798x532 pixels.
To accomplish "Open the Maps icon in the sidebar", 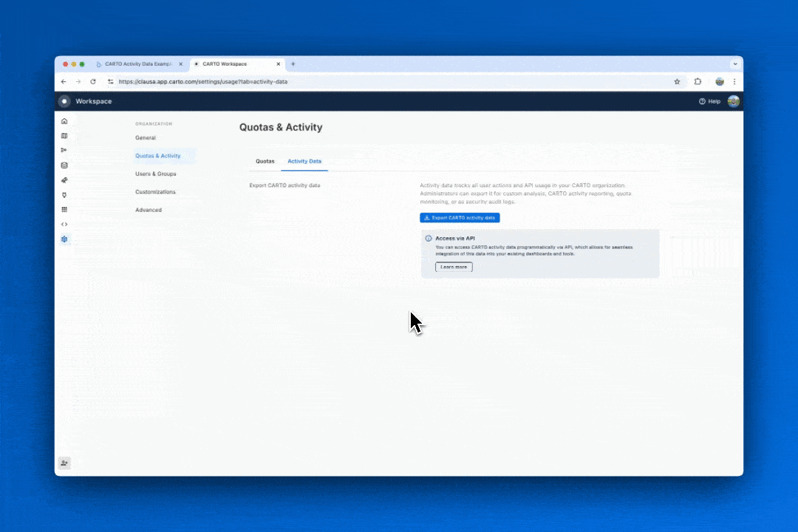I will (x=64, y=136).
